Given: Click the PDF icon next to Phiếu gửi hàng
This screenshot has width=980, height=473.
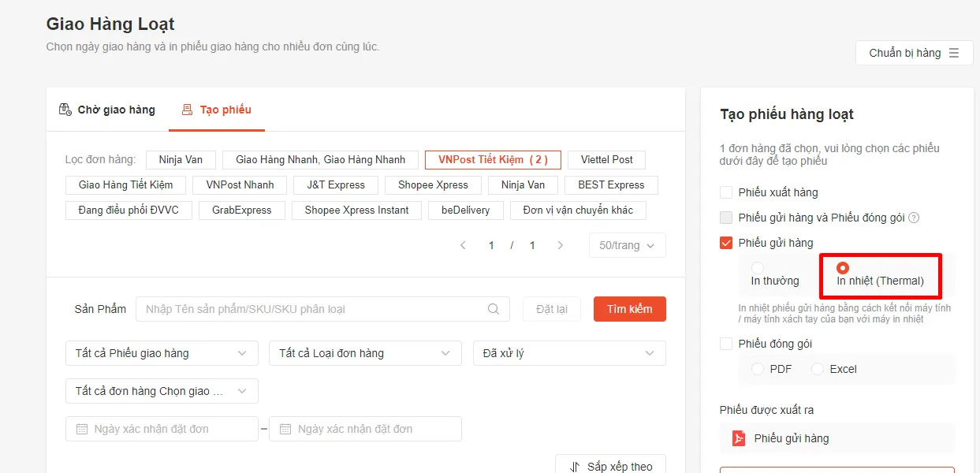Looking at the screenshot, I should point(739,438).
